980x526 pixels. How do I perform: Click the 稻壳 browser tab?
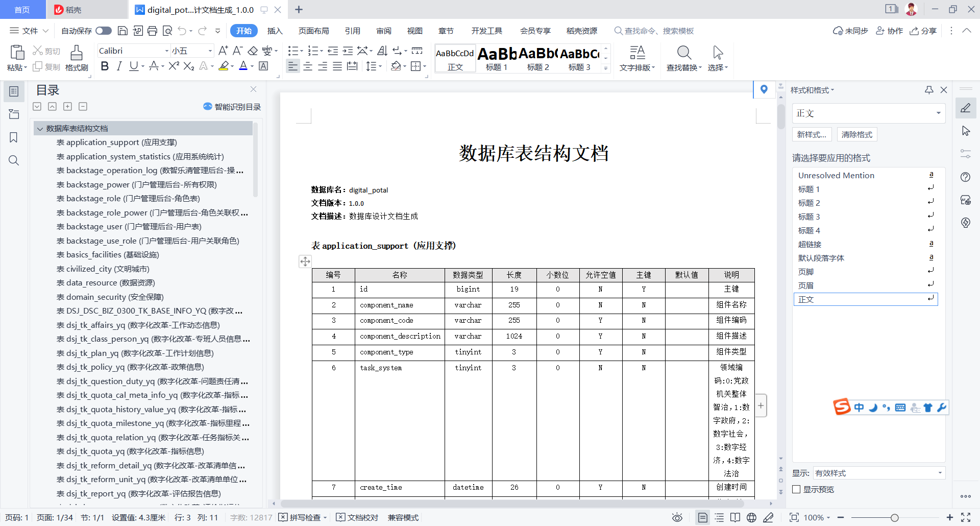[x=74, y=9]
